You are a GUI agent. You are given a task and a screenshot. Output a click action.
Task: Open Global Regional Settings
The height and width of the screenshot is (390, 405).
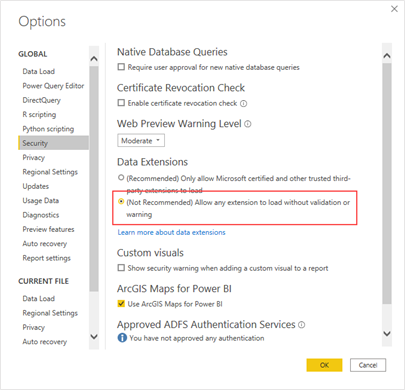coord(50,172)
